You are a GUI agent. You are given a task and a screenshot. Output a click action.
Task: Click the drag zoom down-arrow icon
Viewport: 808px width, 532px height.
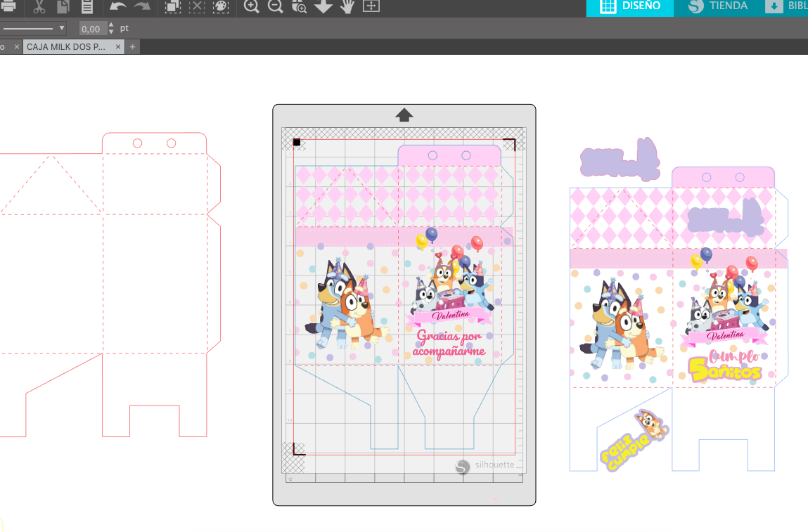coord(323,7)
